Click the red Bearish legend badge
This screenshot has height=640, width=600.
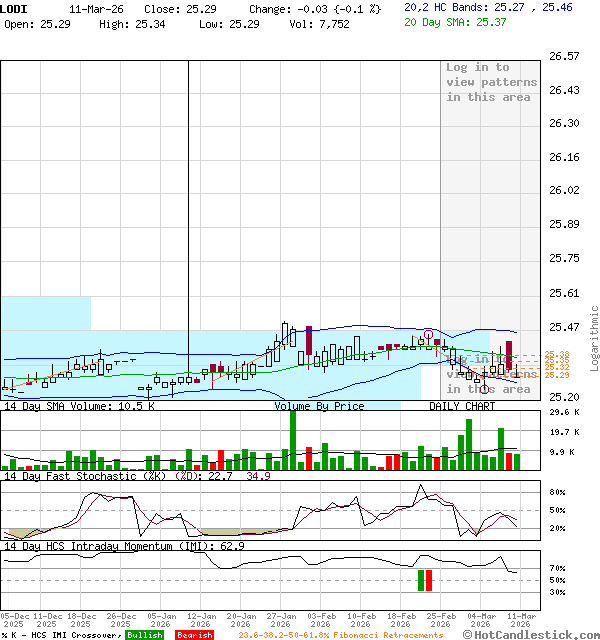click(x=194, y=635)
